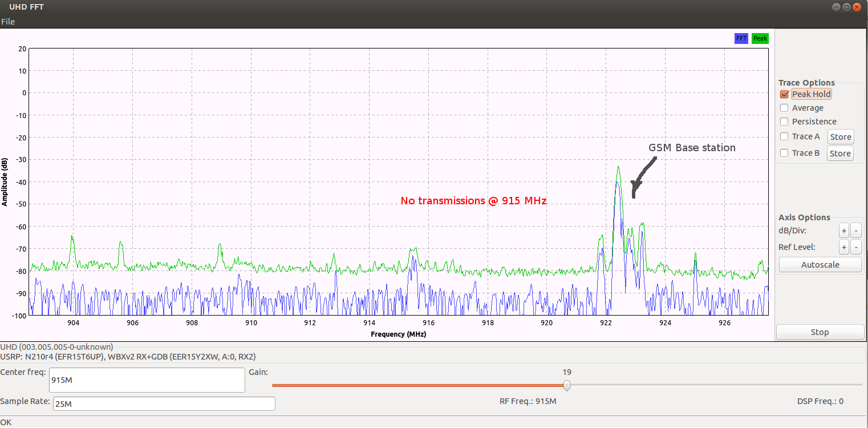Click the Frequency (MHz) axis label
868x428 pixels.
coord(398,334)
